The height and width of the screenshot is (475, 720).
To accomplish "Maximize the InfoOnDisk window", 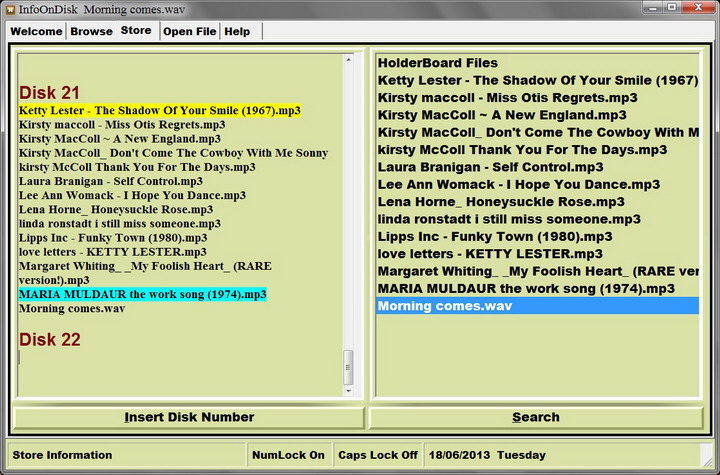I will click(672, 7).
